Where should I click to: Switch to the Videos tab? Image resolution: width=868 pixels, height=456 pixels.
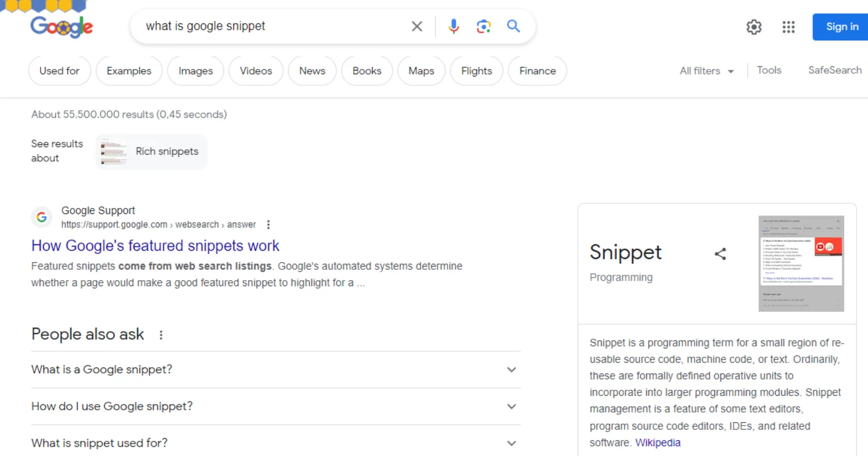256,71
